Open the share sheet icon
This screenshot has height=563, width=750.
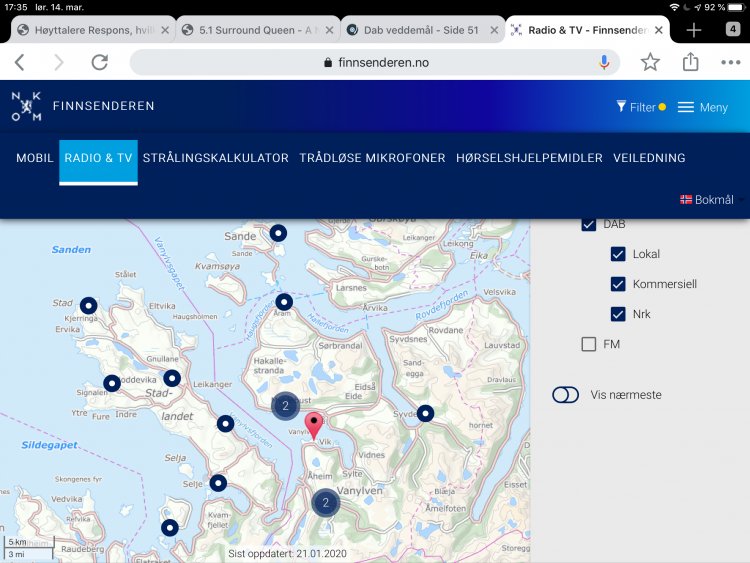click(x=690, y=62)
